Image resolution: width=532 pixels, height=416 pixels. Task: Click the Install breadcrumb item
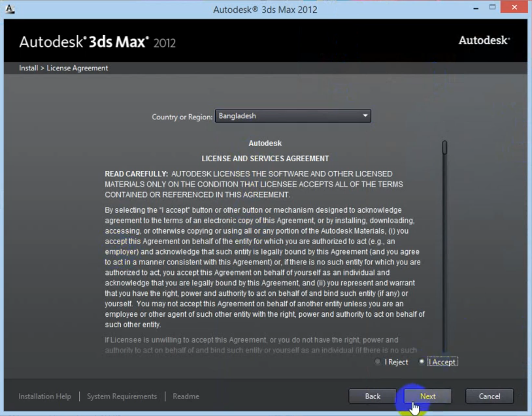point(28,68)
